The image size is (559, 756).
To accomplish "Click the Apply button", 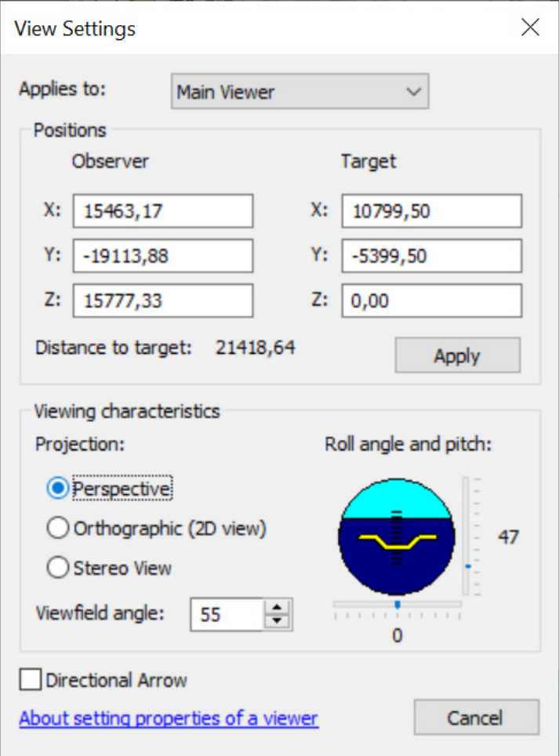I will 457,355.
